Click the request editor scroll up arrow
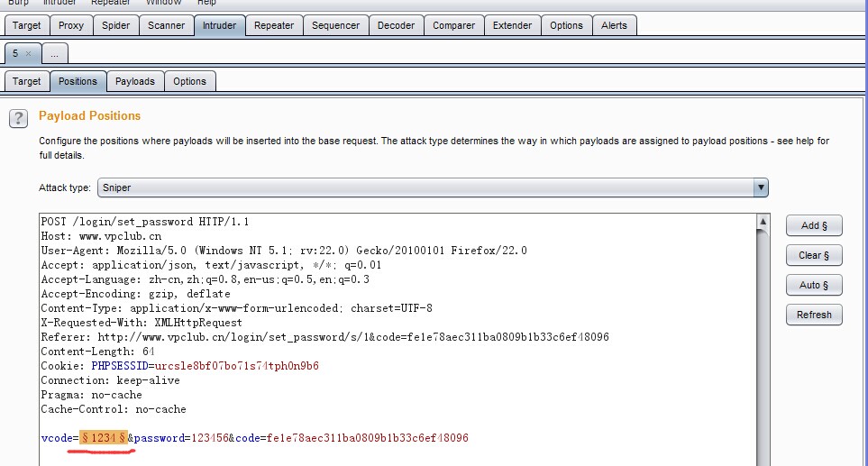 pyautogui.click(x=763, y=222)
